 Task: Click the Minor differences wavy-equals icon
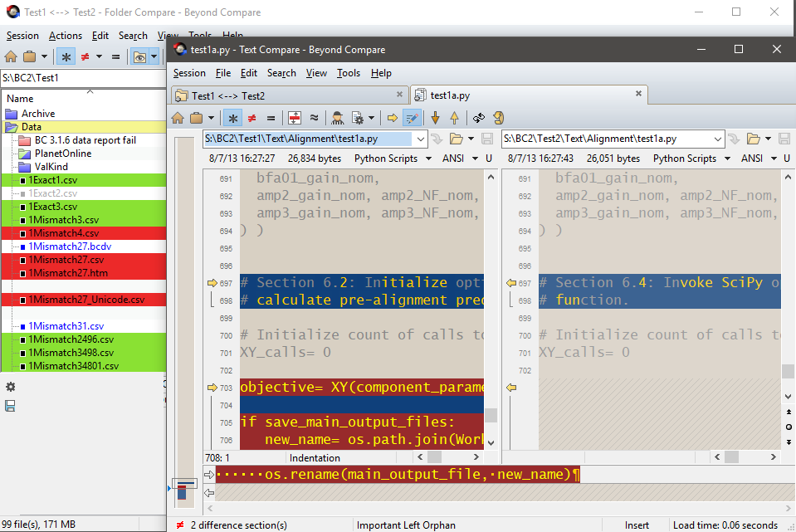point(315,118)
